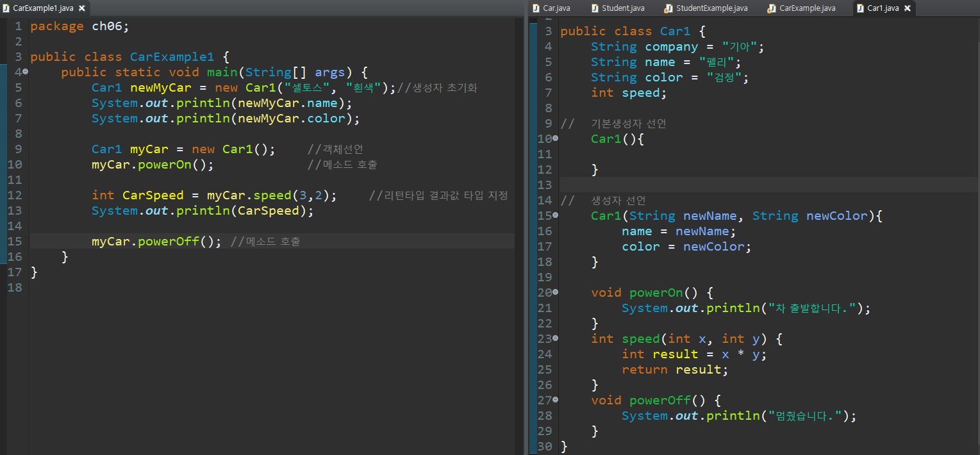Click the string "검정" in color field

pyautogui.click(x=724, y=78)
